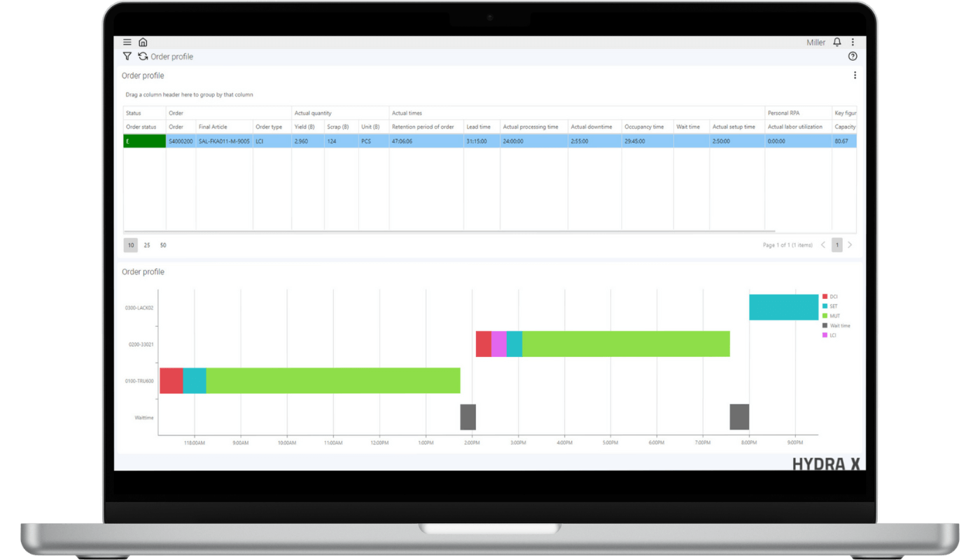
Task: Toggle DCI series in chart legend
Action: coord(829,297)
